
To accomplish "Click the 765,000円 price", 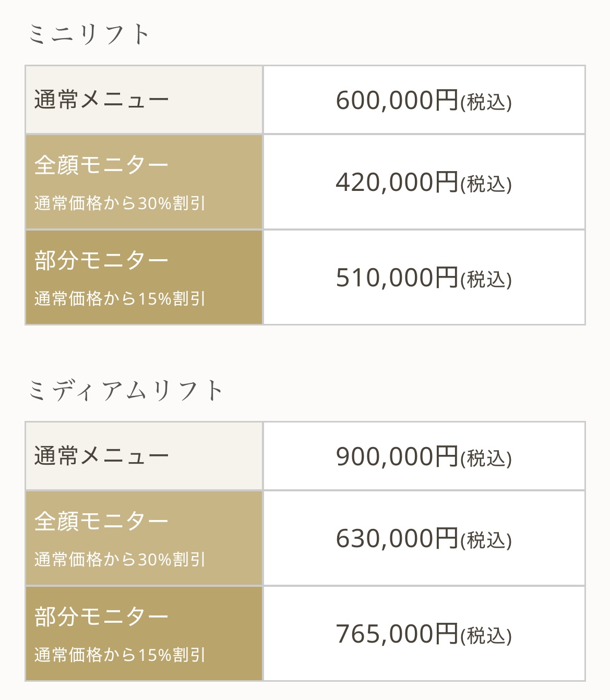I will [397, 634].
